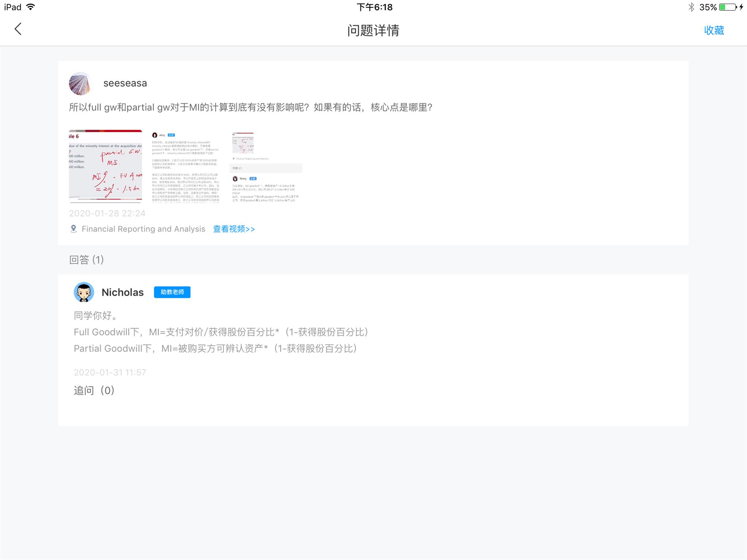Tap Financial Reporting and Analysis label
This screenshot has width=747, height=560.
click(x=143, y=229)
